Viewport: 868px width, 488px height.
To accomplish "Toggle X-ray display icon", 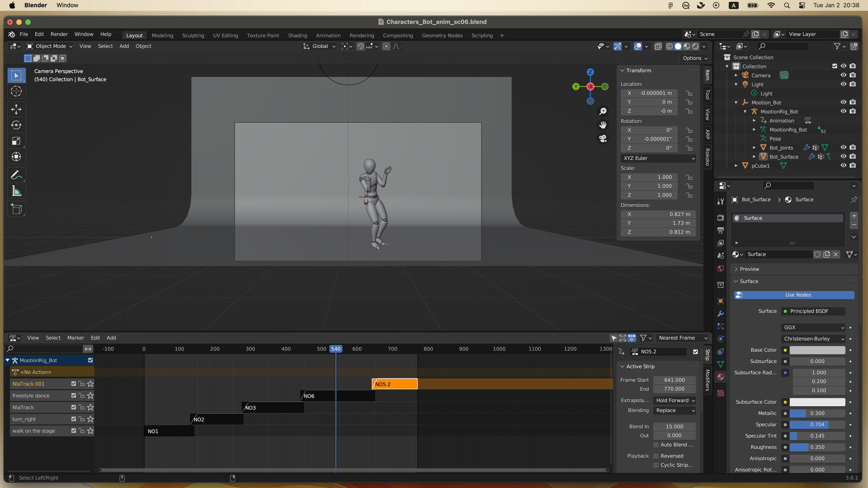I will tap(658, 46).
